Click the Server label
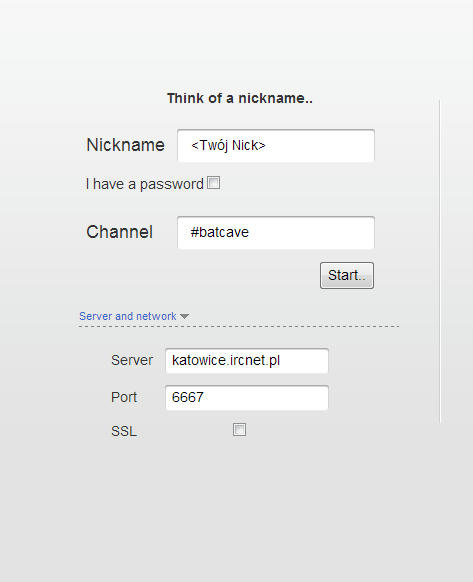473x582 pixels. coord(132,360)
